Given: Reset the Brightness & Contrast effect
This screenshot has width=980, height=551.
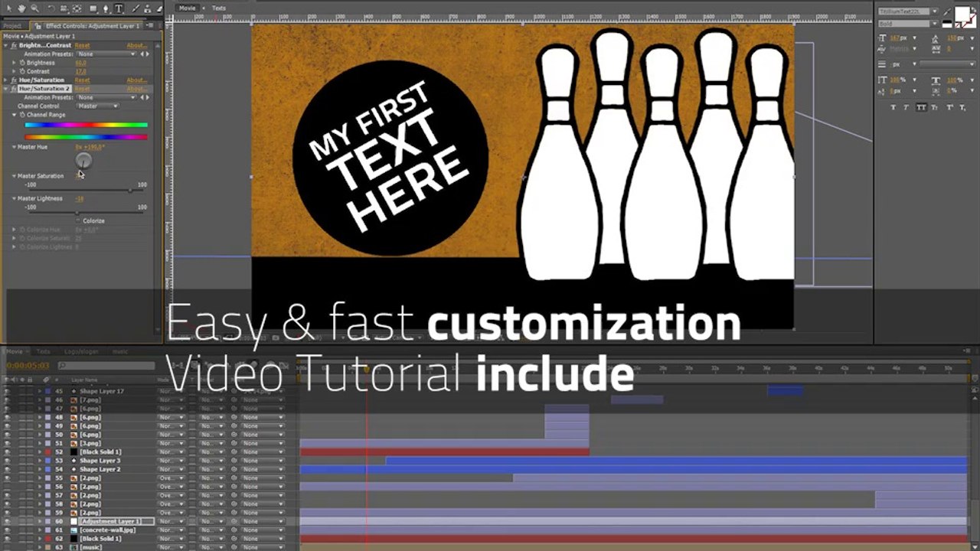Looking at the screenshot, I should pyautogui.click(x=82, y=46).
